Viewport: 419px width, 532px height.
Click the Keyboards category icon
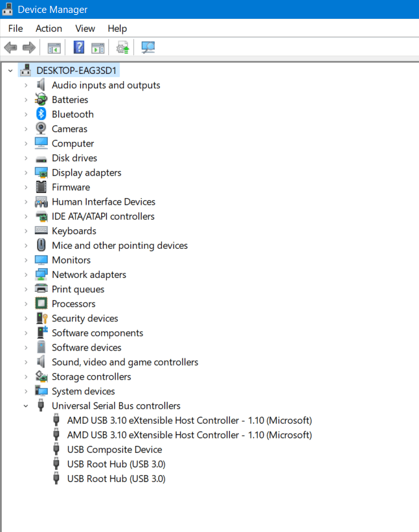(x=41, y=231)
